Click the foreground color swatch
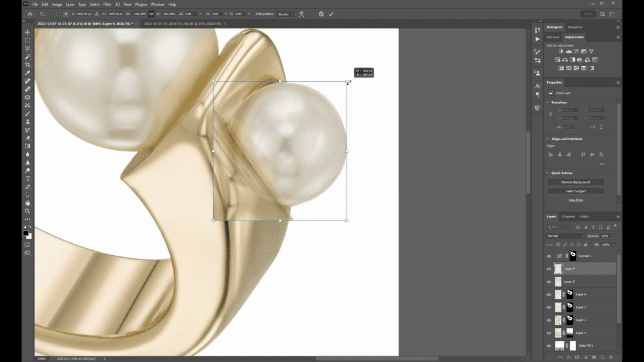The image size is (644, 362). click(26, 233)
